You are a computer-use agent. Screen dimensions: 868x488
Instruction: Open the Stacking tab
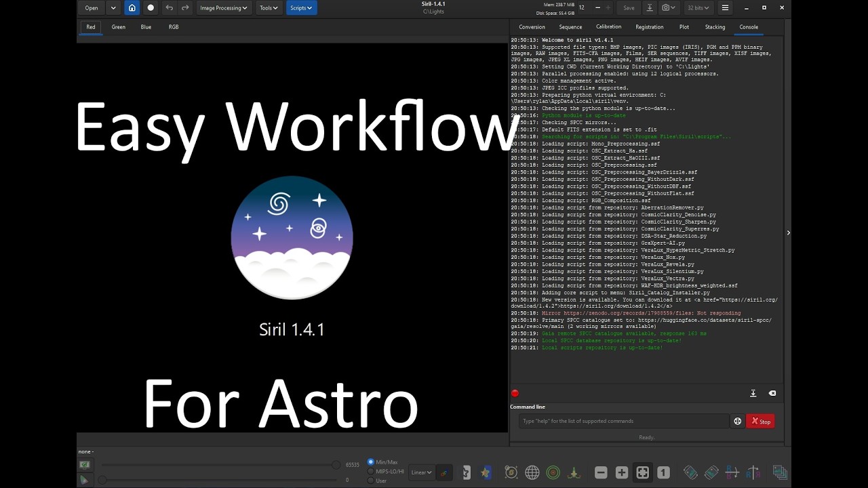[715, 26]
